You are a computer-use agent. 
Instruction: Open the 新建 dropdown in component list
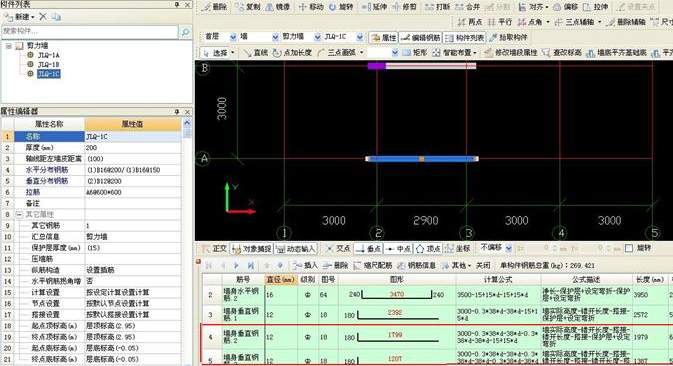coord(33,17)
